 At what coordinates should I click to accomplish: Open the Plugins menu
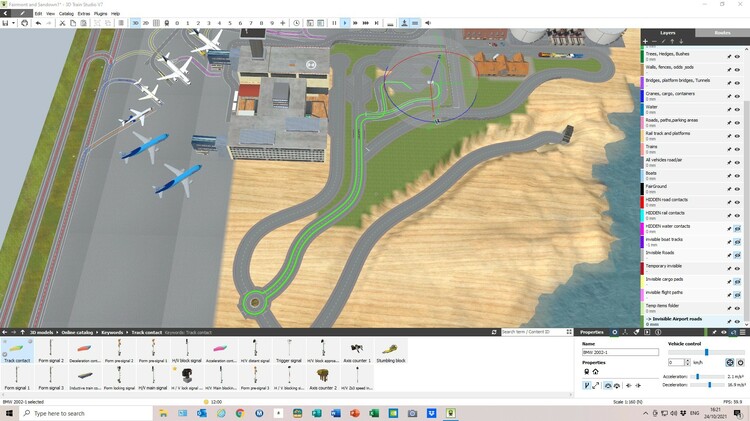100,13
